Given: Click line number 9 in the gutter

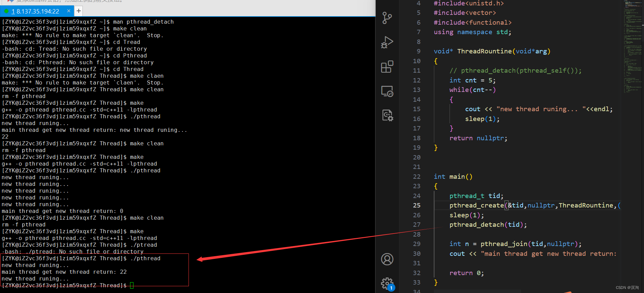Looking at the screenshot, I should coord(419,51).
